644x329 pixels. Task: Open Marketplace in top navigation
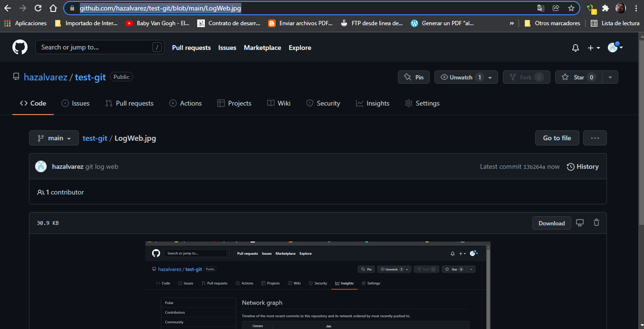262,48
